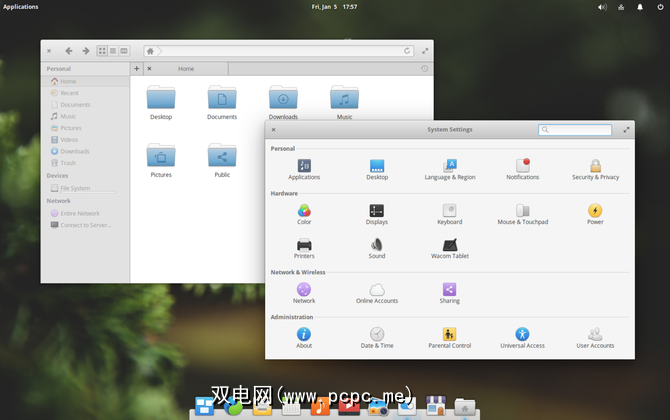Open the volume indicator in top panel
Image resolution: width=670 pixels, height=420 pixels.
(x=603, y=7)
